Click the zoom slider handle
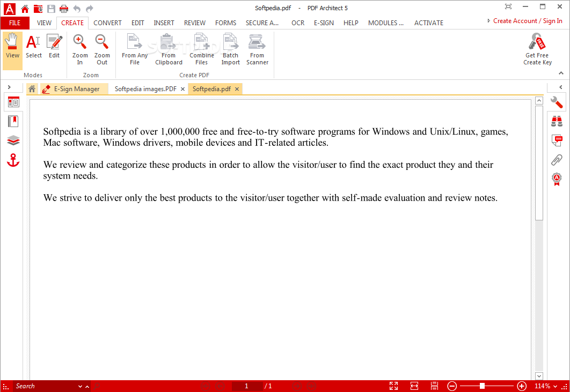 [x=482, y=386]
